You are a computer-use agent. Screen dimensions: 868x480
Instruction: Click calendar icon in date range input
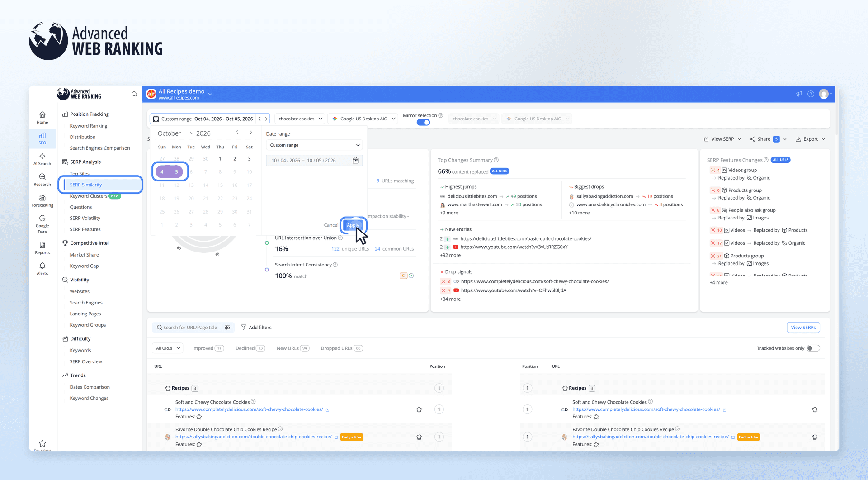pyautogui.click(x=355, y=161)
